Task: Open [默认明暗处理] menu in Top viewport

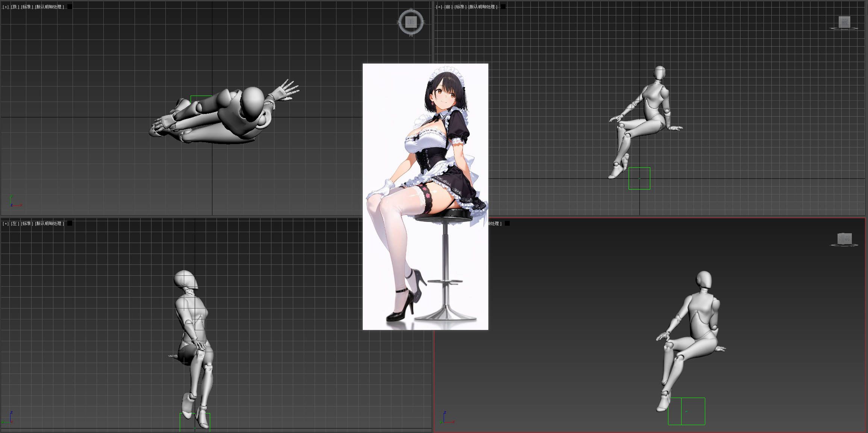Action: coord(50,7)
